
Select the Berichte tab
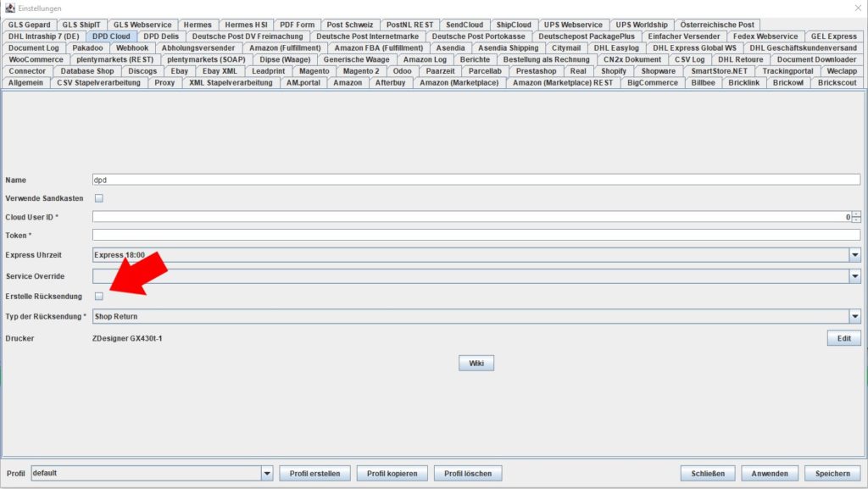coord(475,59)
